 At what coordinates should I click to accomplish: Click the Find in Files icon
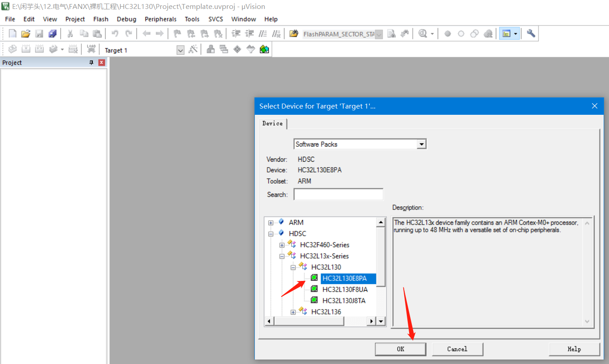(391, 33)
